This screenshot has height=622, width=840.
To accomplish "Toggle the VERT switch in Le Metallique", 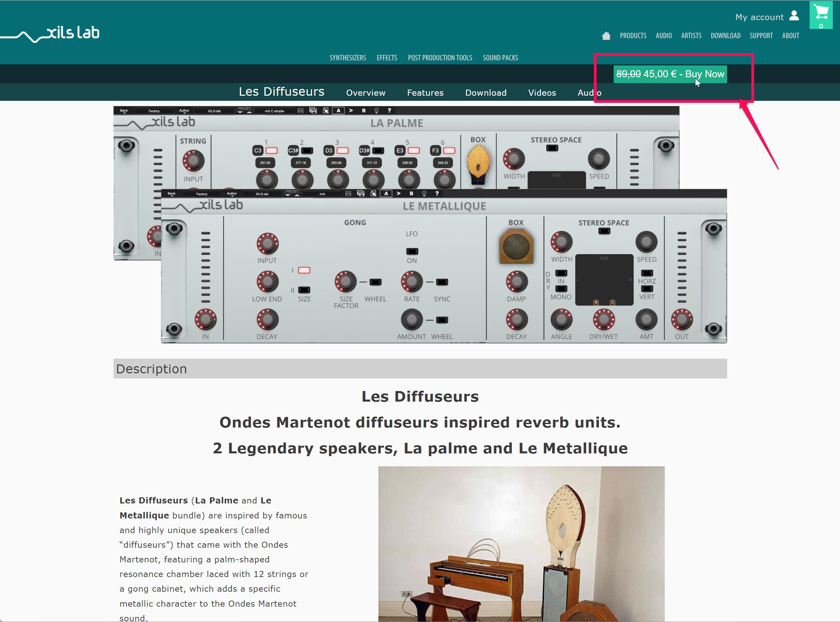I will pos(647,289).
